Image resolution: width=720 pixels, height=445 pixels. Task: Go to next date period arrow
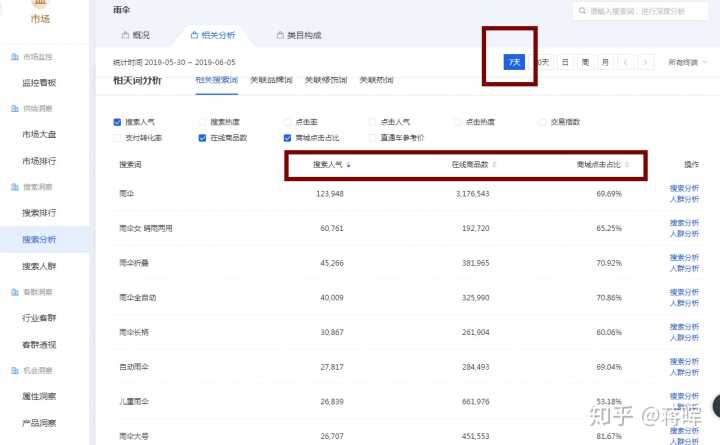[x=646, y=62]
